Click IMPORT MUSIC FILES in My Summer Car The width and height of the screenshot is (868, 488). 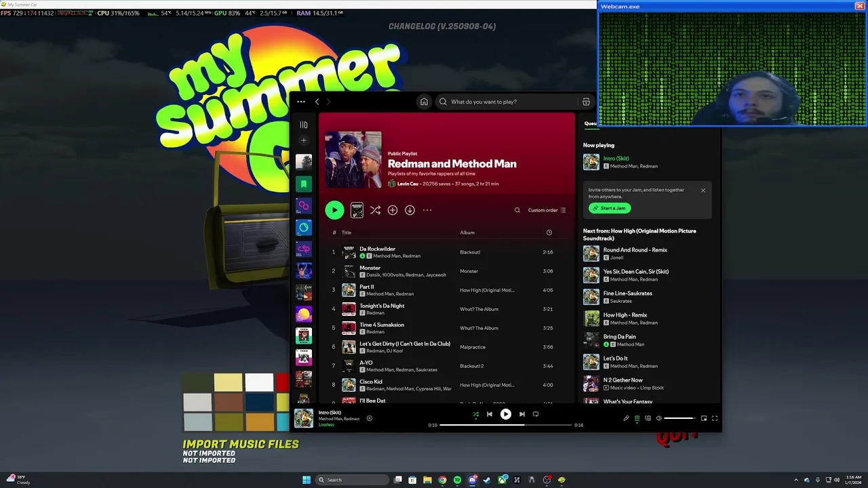coord(241,444)
